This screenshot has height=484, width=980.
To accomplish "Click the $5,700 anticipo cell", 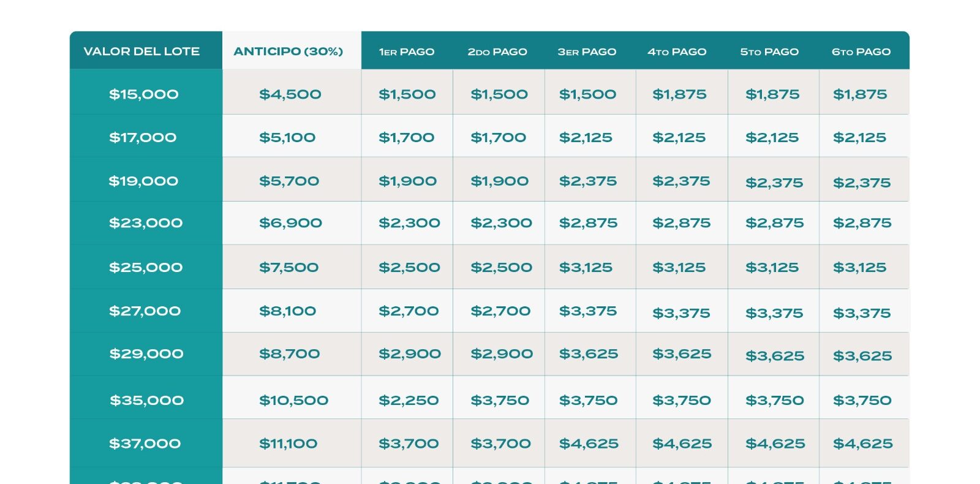I will 292,180.
